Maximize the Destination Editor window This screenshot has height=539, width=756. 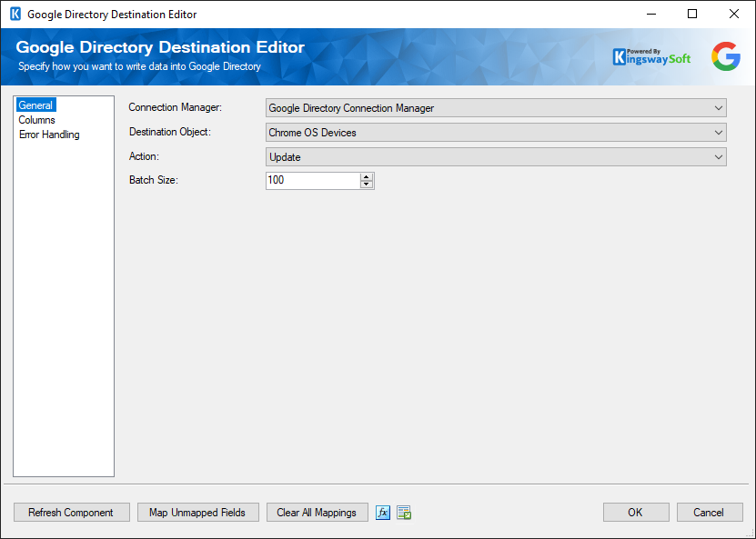[692, 14]
